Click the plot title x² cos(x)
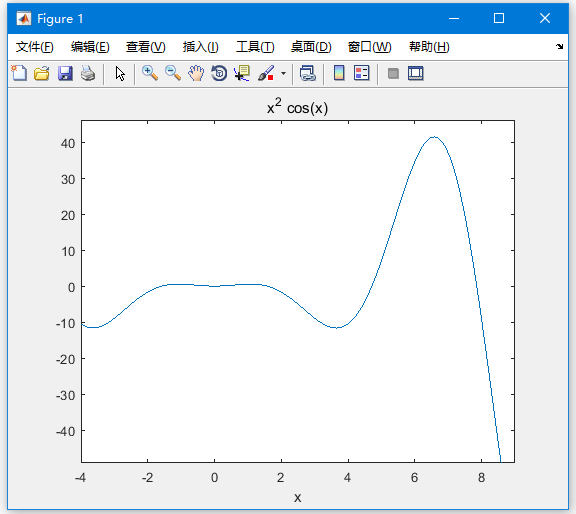 [x=297, y=107]
